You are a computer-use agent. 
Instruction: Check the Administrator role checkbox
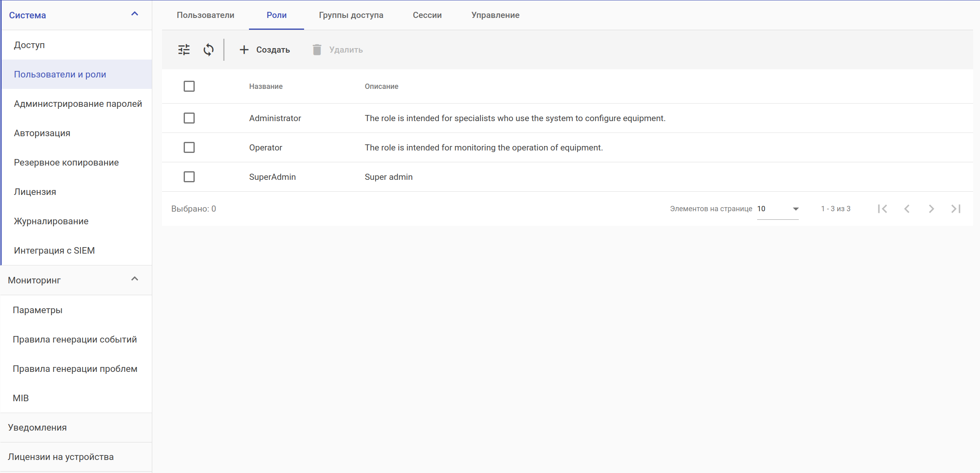coord(189,118)
